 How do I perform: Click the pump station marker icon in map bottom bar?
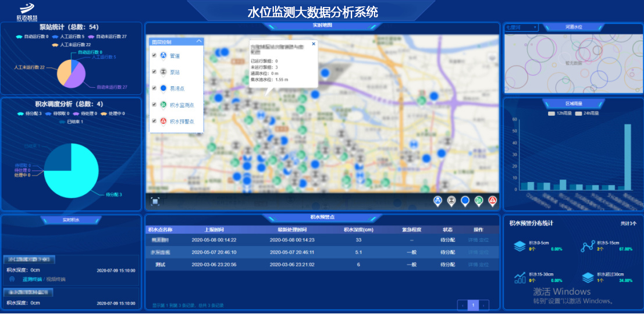click(451, 201)
